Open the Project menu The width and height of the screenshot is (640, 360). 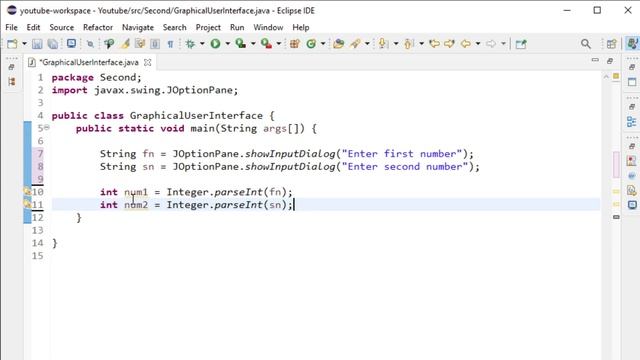coord(208,27)
